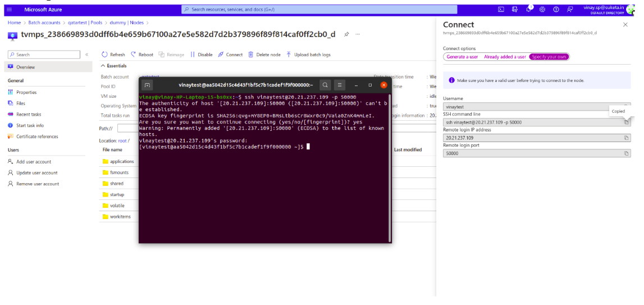
Task: Open Remove user account
Action: tap(38, 184)
